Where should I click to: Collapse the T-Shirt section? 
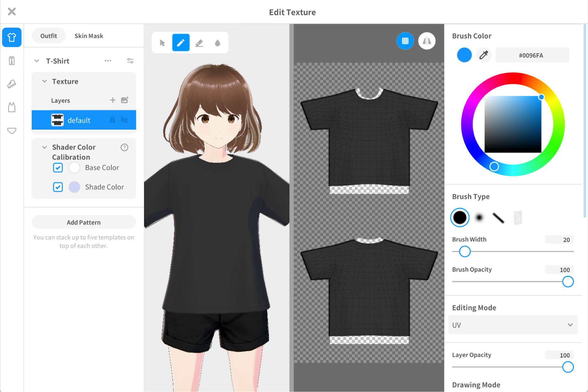[37, 61]
